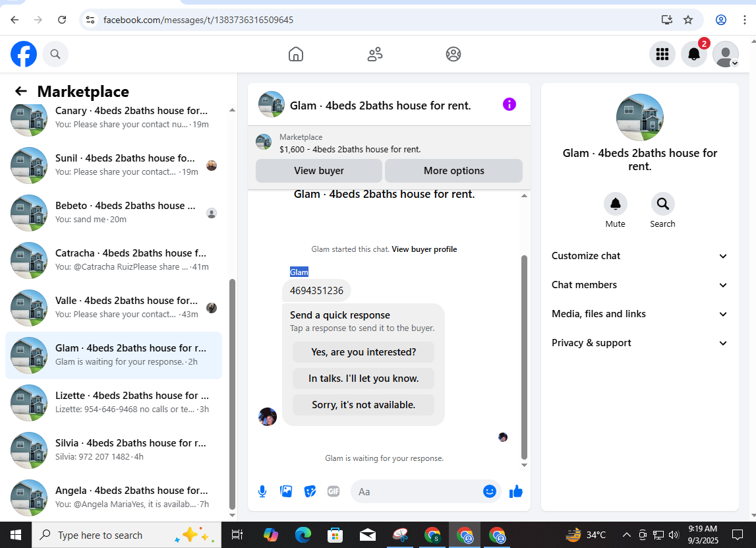Open the Chrome three-dot menu
Viewport: 756px width, 548px height.
(x=745, y=20)
